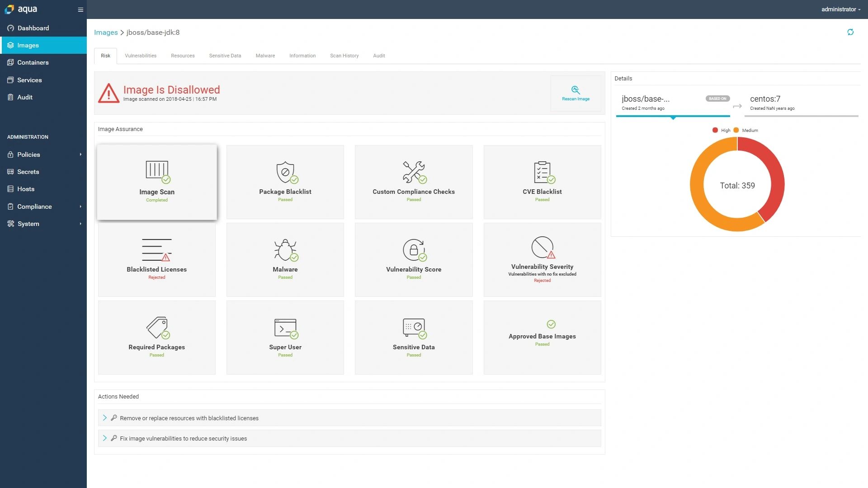Screen dimensions: 868x488
Task: Toggle the Medium legend orange swatch
Action: tap(736, 130)
